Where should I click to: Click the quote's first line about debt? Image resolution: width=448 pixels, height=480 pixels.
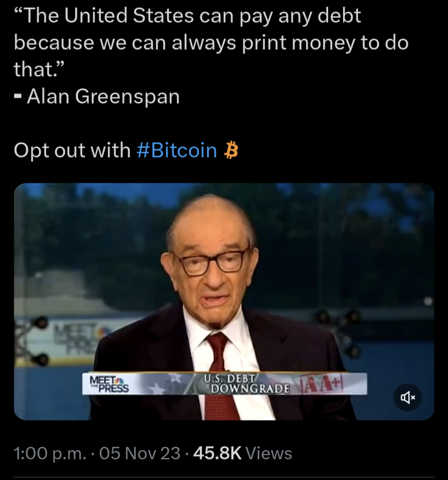pyautogui.click(x=187, y=15)
